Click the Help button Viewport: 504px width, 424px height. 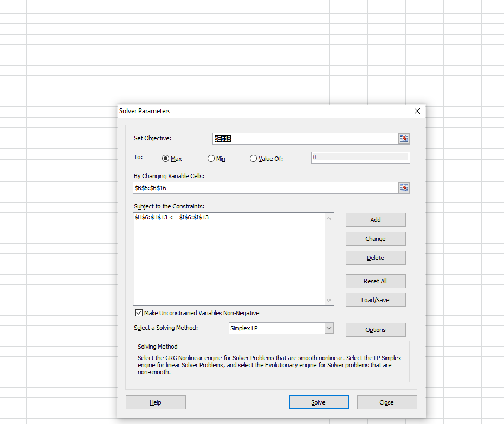[x=156, y=402]
